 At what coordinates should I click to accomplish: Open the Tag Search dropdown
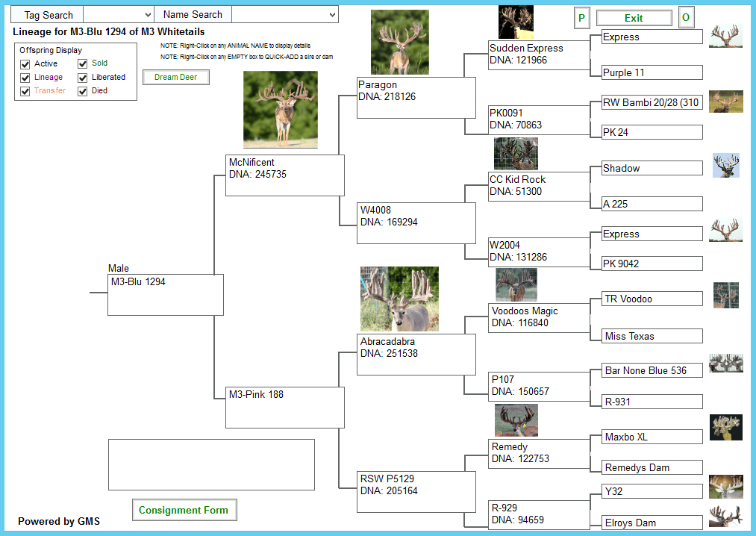(118, 15)
